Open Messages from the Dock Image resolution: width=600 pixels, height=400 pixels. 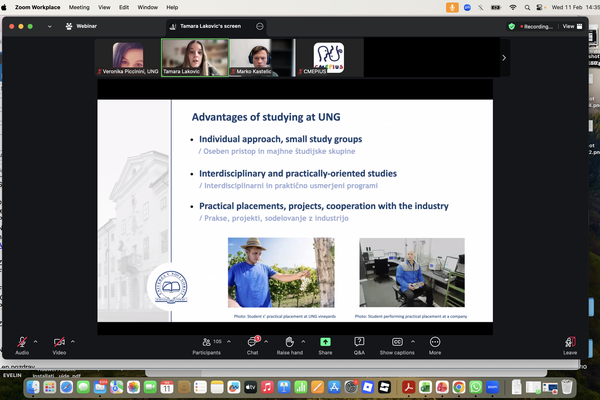click(x=83, y=387)
